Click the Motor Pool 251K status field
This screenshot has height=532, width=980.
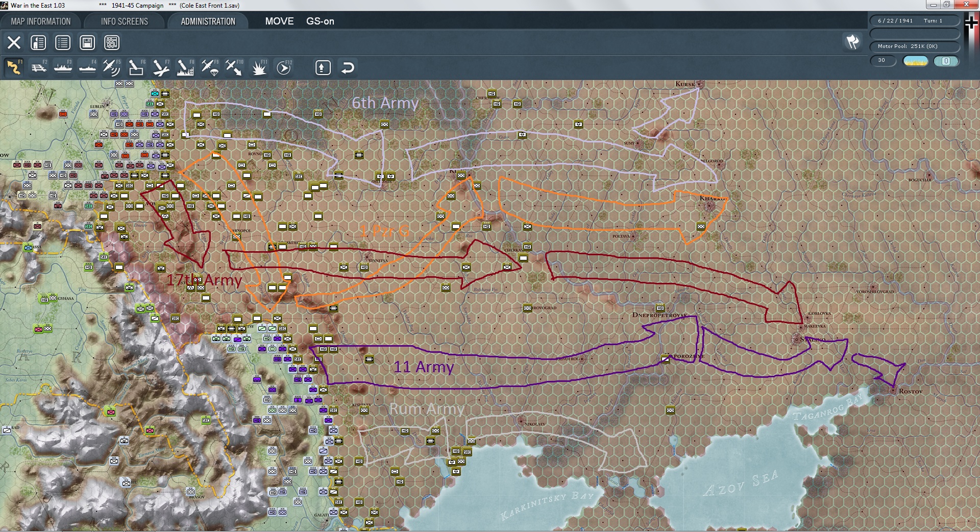coord(915,46)
